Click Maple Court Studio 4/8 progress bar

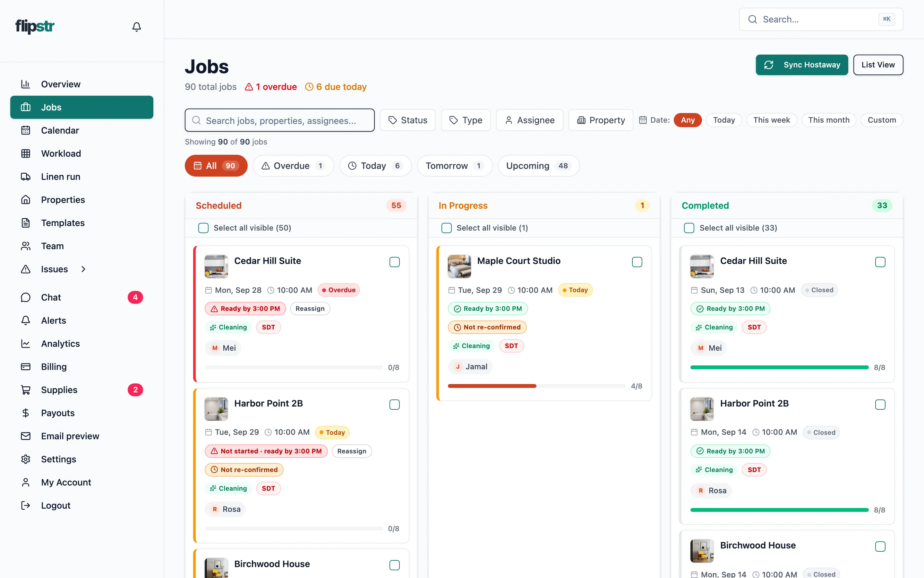click(x=536, y=386)
